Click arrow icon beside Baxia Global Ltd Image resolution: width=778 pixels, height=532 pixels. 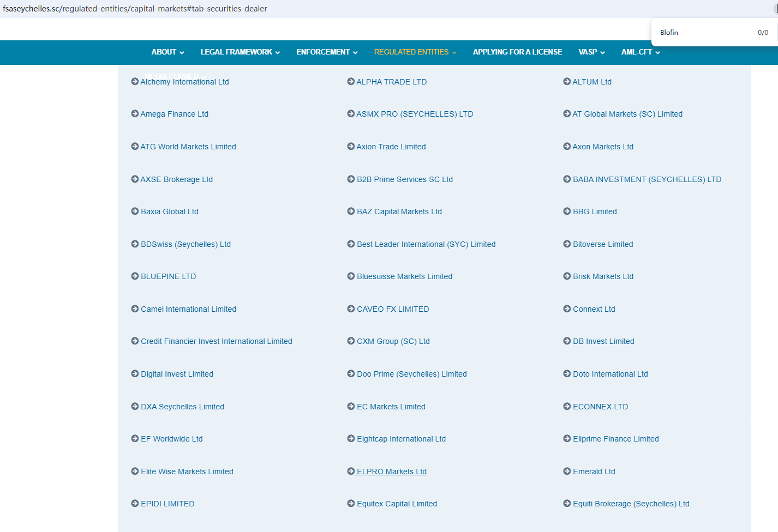pos(135,211)
